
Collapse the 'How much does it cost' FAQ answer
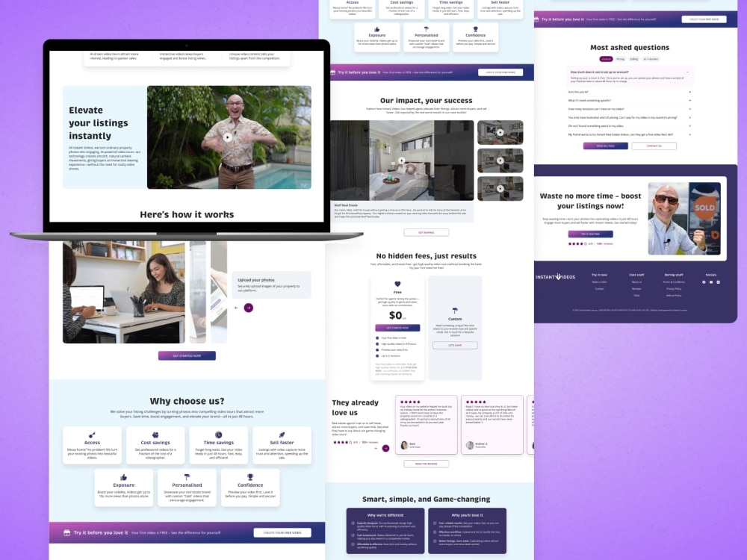[687, 72]
